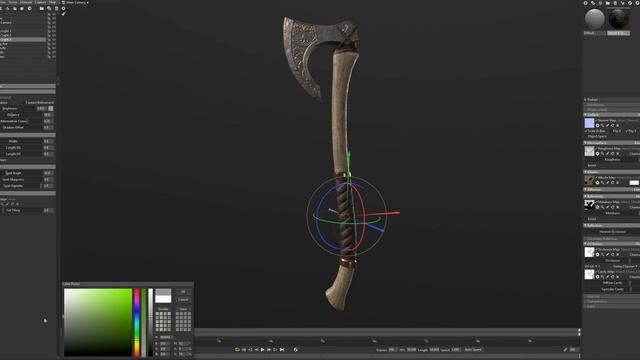
Task: Click the timeline Length value field
Action: pos(434,350)
